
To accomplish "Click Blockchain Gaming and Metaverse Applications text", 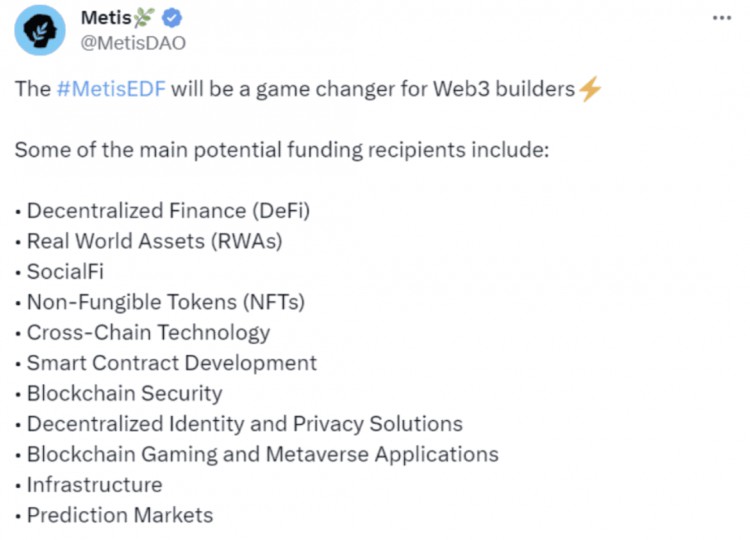I will [263, 455].
